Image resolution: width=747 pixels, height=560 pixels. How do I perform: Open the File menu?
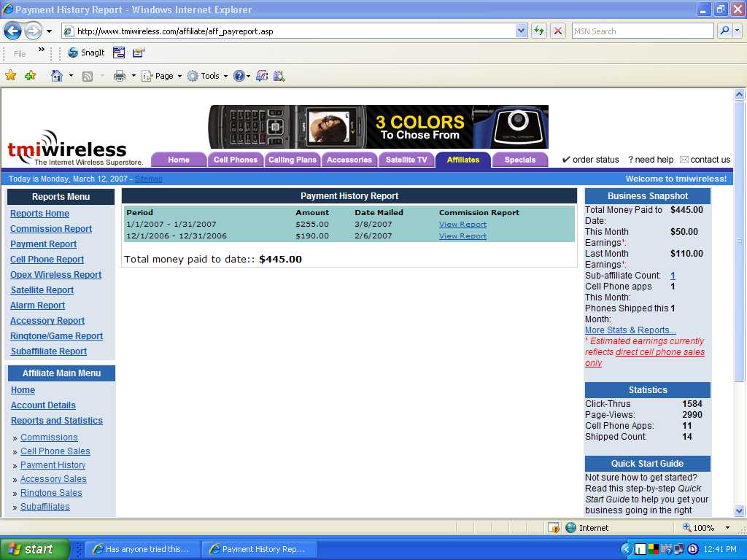click(x=20, y=54)
